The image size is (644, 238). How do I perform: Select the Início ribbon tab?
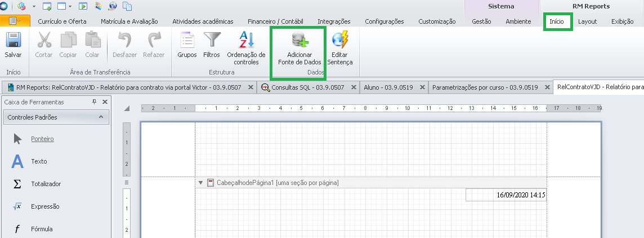click(x=557, y=21)
